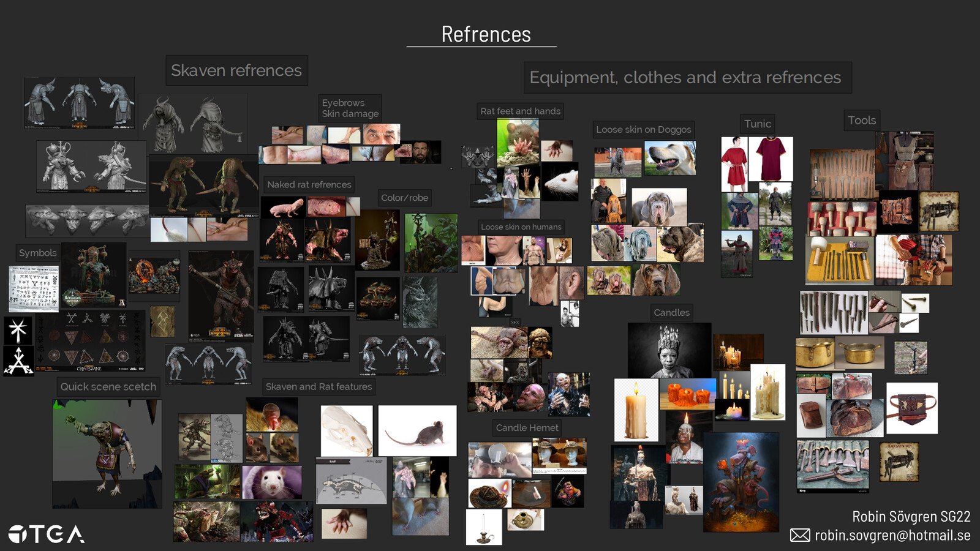Open the four grey Skaven head busts strip
980x551 pixels.
87,221
